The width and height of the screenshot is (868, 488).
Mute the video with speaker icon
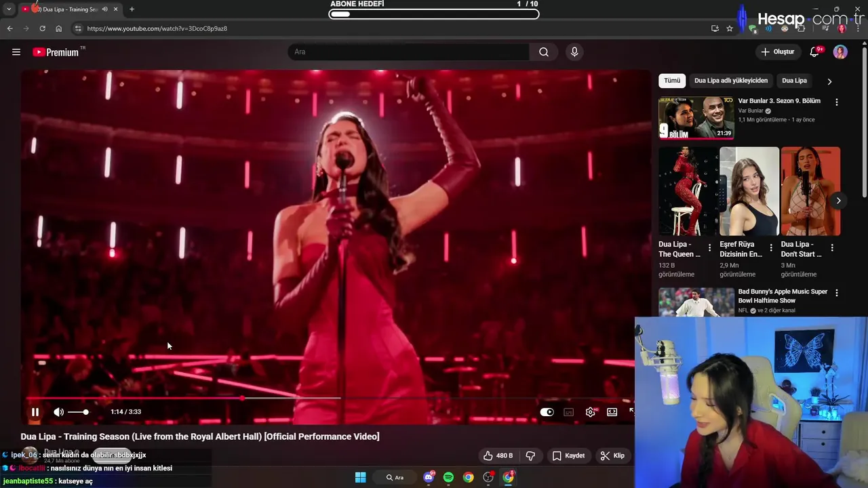[59, 412]
